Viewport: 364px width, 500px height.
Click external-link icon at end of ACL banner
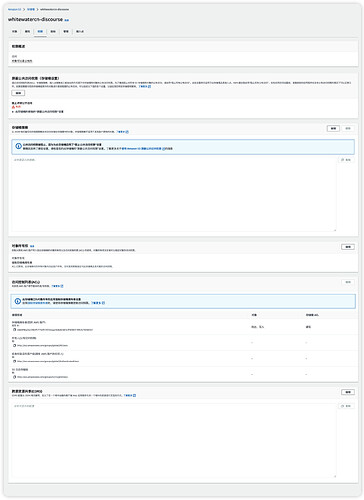pyautogui.click(x=103, y=303)
